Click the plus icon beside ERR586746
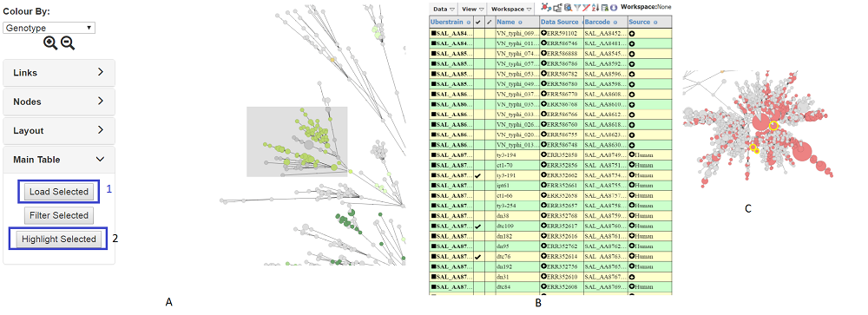The image size is (868, 315). pyautogui.click(x=543, y=43)
